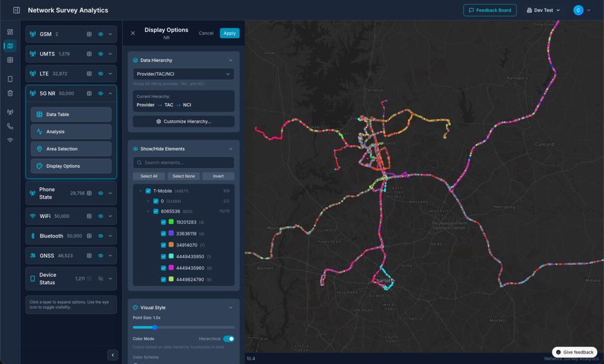This screenshot has height=364, width=604.
Task: Open the device phone icon in left rail
Action: coord(10,79)
